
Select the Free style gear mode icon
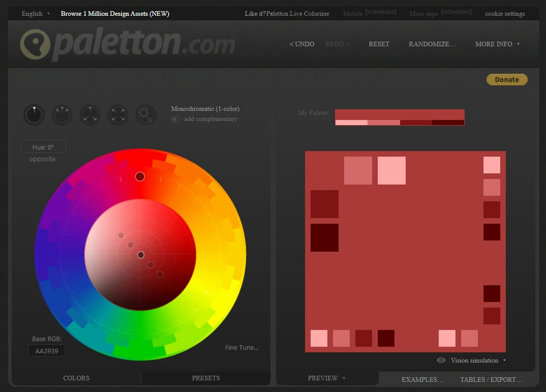pos(146,115)
